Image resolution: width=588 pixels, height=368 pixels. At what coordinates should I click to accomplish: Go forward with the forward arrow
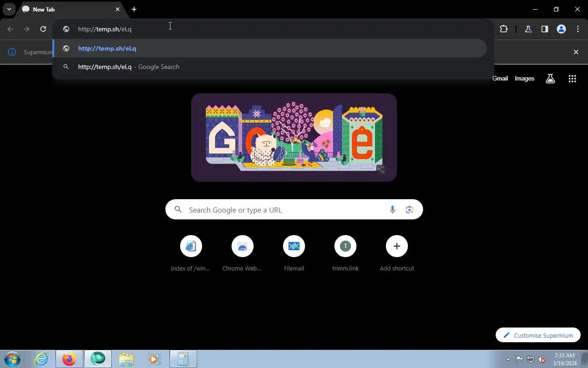pyautogui.click(x=27, y=29)
